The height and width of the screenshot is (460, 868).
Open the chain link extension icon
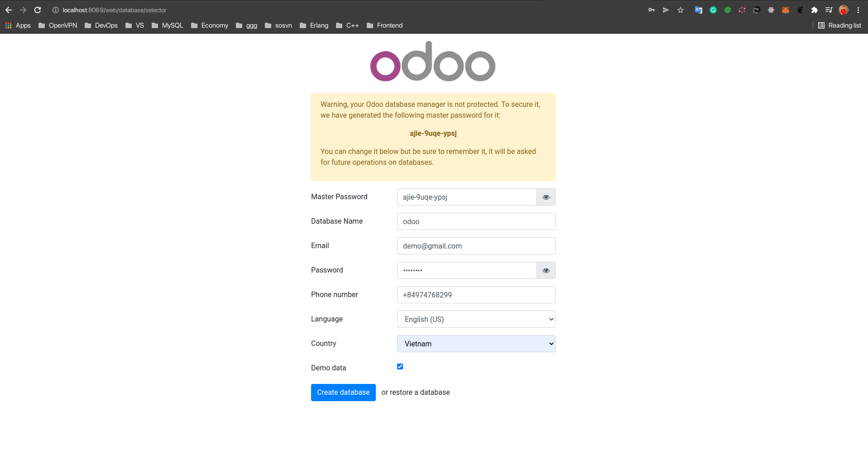point(757,10)
